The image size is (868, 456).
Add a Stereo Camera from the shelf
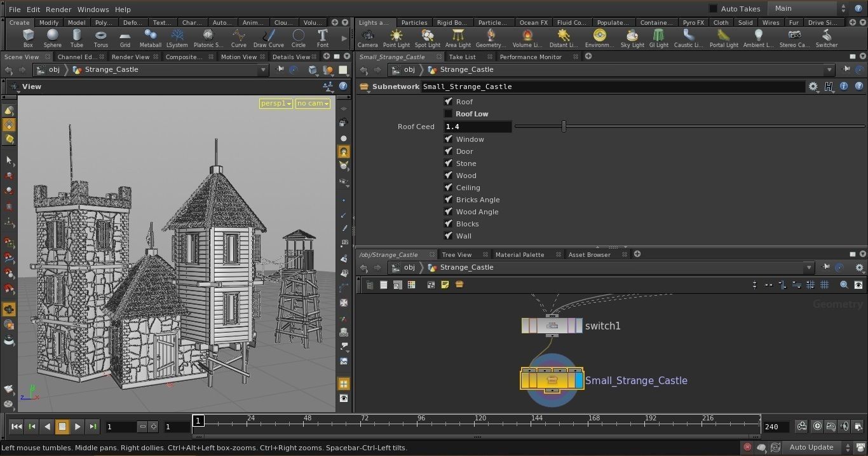click(794, 38)
